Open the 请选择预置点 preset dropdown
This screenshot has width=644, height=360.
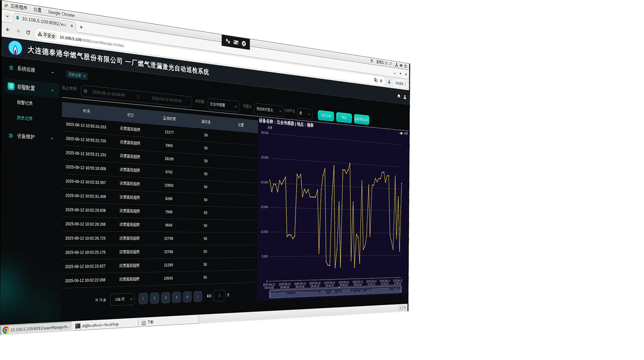(x=268, y=110)
